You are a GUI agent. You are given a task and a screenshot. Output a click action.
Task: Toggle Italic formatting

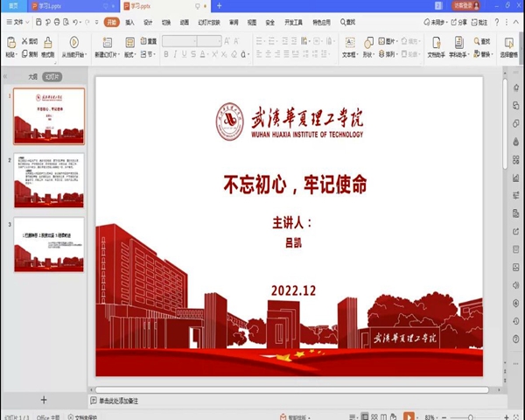click(175, 54)
